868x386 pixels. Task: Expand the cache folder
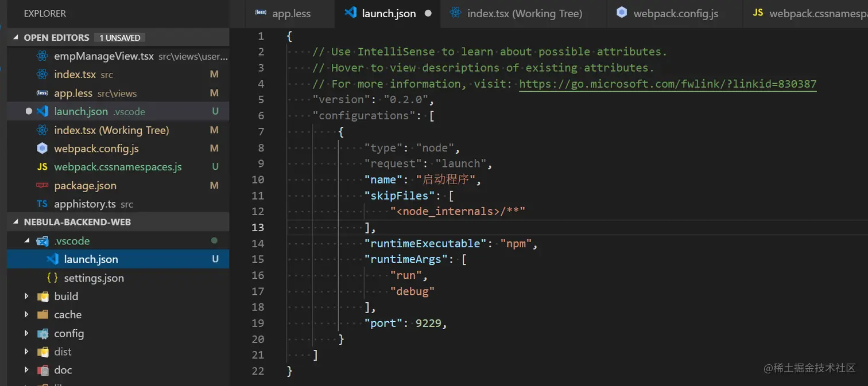(27, 314)
